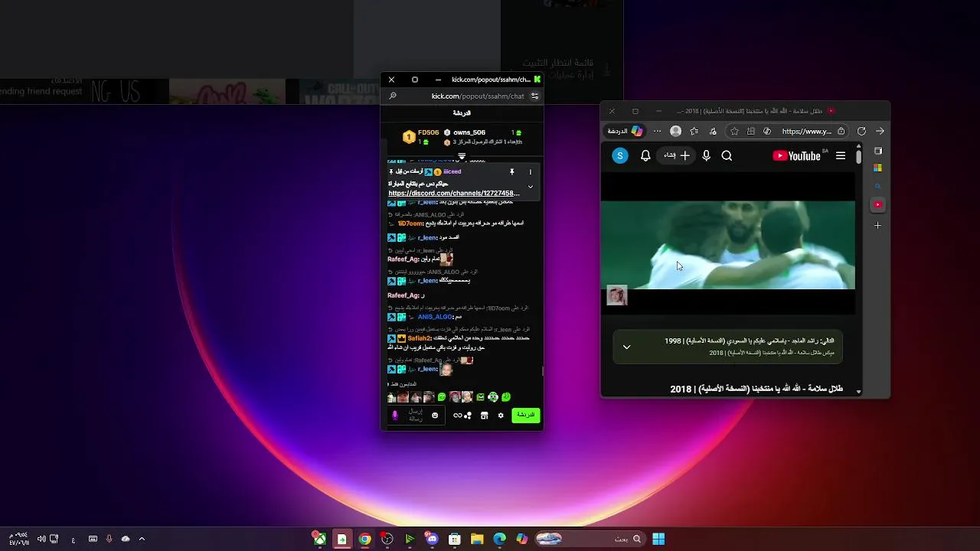
Task: Open the pinned message three-dot menu
Action: pos(530,172)
